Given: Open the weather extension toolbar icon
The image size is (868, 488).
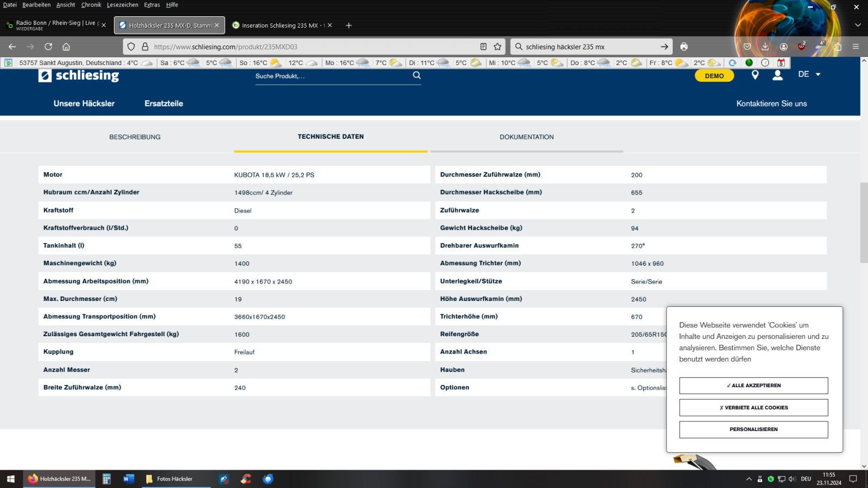Looking at the screenshot, I should coord(820,47).
